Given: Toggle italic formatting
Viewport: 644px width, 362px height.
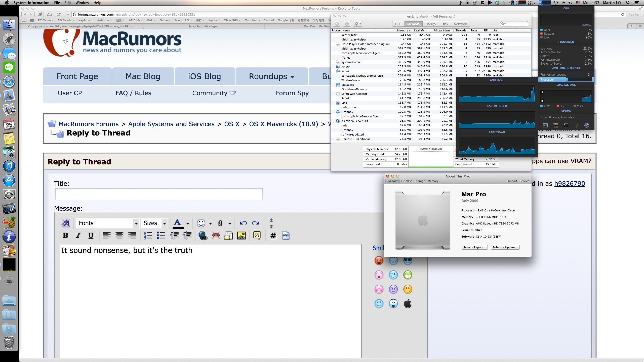Looking at the screenshot, I should (78, 236).
